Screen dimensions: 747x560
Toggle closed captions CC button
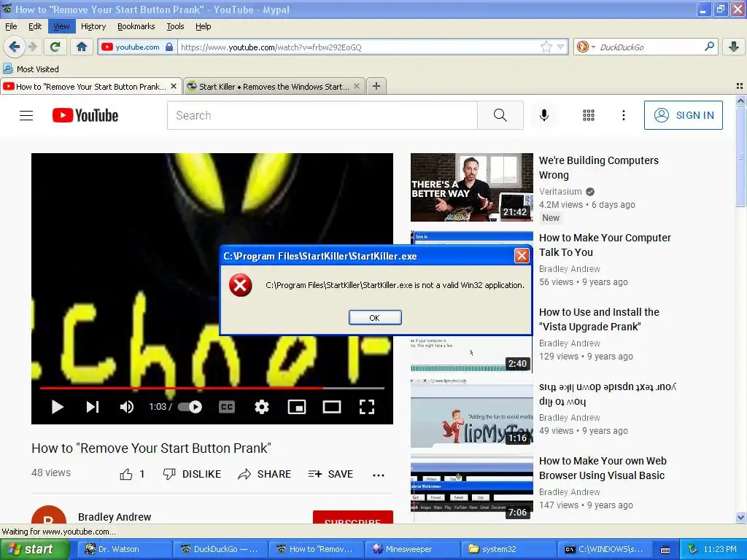tap(227, 407)
